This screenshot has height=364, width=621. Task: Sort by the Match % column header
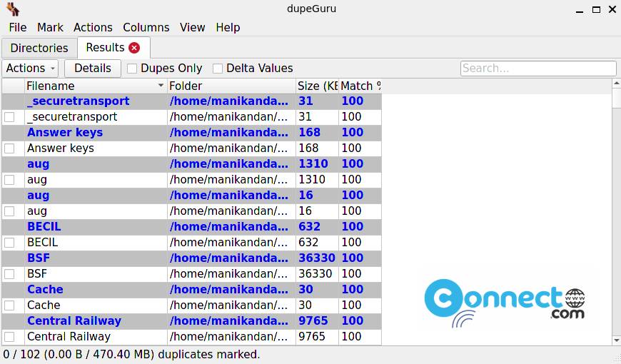pos(360,86)
